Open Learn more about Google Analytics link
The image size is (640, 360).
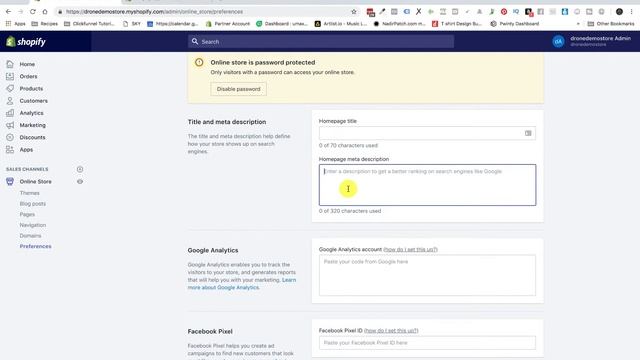pyautogui.click(x=242, y=284)
